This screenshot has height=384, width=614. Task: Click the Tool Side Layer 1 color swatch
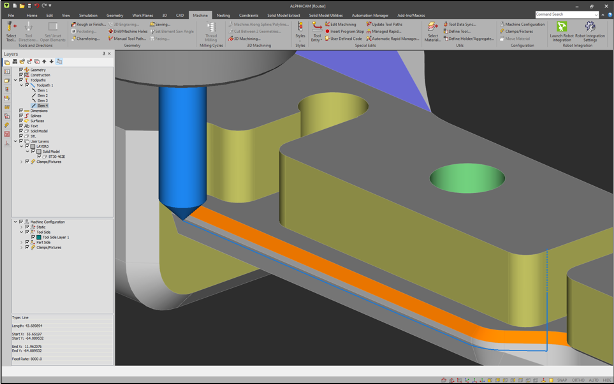click(x=39, y=237)
